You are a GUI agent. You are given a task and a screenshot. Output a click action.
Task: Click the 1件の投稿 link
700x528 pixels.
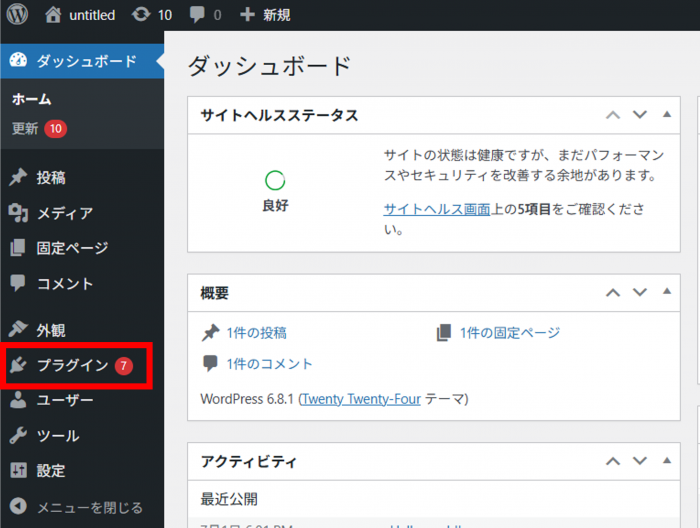tap(256, 333)
